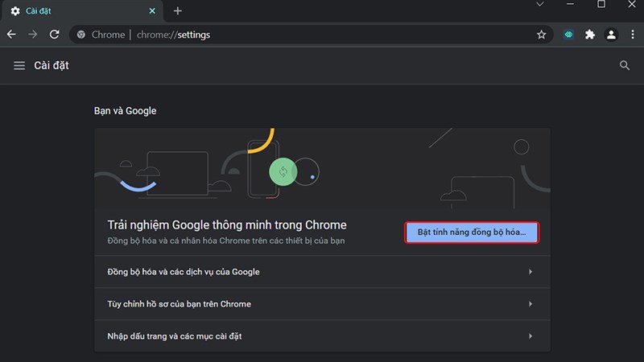Click the forward navigation arrow
This screenshot has width=644, height=362.
click(x=32, y=35)
